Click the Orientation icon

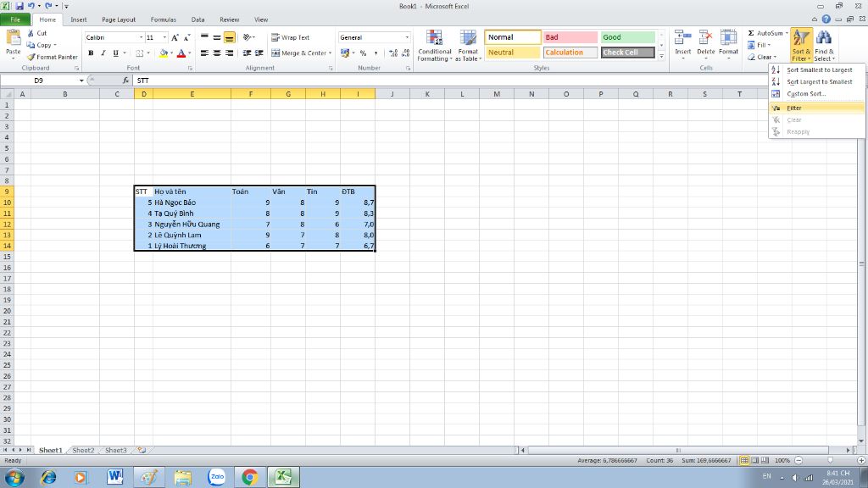pos(247,37)
